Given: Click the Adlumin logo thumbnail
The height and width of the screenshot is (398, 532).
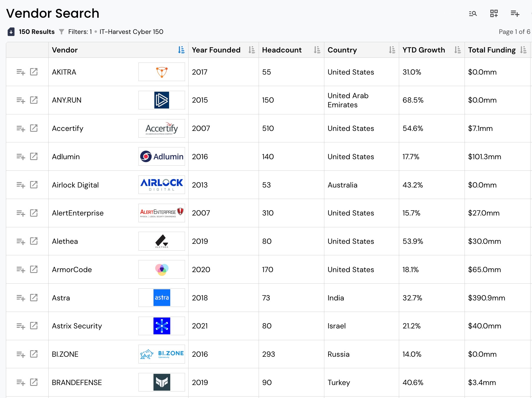Looking at the screenshot, I should pos(162,156).
